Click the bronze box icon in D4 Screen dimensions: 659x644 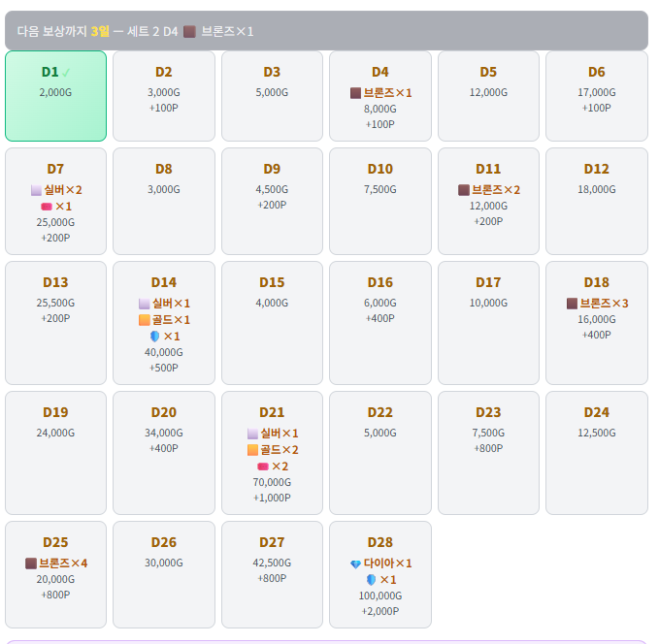(355, 93)
